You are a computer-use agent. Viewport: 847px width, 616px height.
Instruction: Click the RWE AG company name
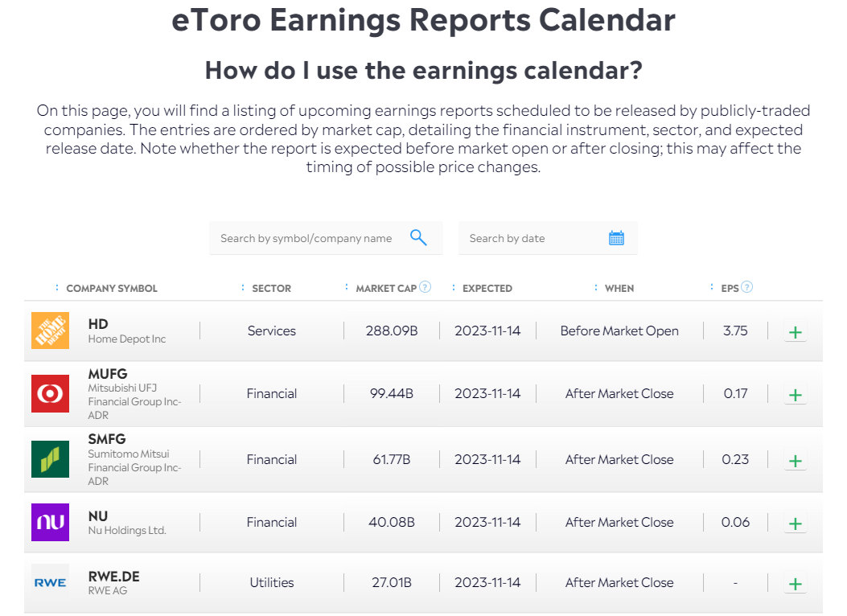click(x=108, y=590)
